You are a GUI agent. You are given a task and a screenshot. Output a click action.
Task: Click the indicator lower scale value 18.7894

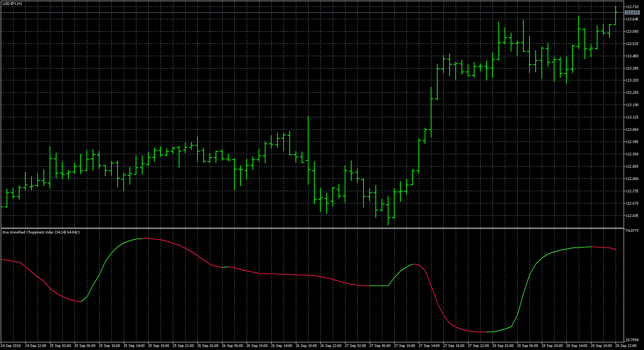tap(632, 340)
